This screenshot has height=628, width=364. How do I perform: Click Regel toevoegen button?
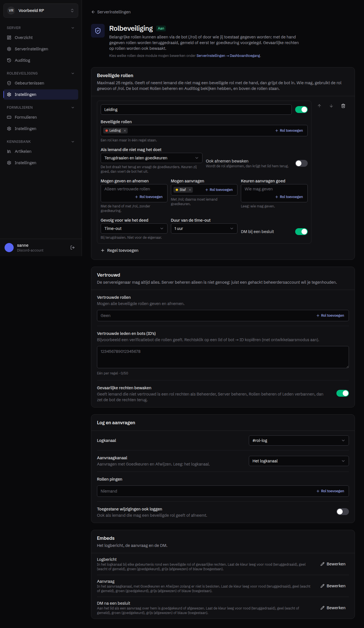point(120,250)
